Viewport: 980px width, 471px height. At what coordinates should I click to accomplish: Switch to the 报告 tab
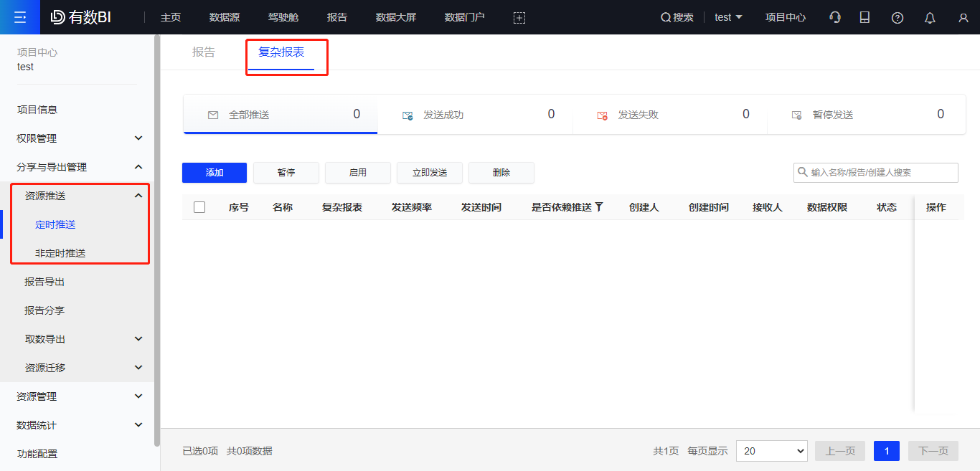click(204, 52)
